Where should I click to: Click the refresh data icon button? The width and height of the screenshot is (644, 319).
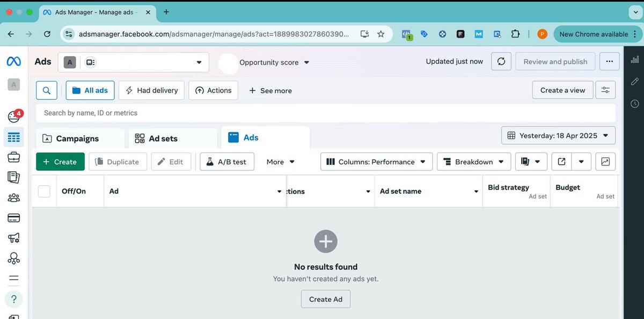[501, 61]
